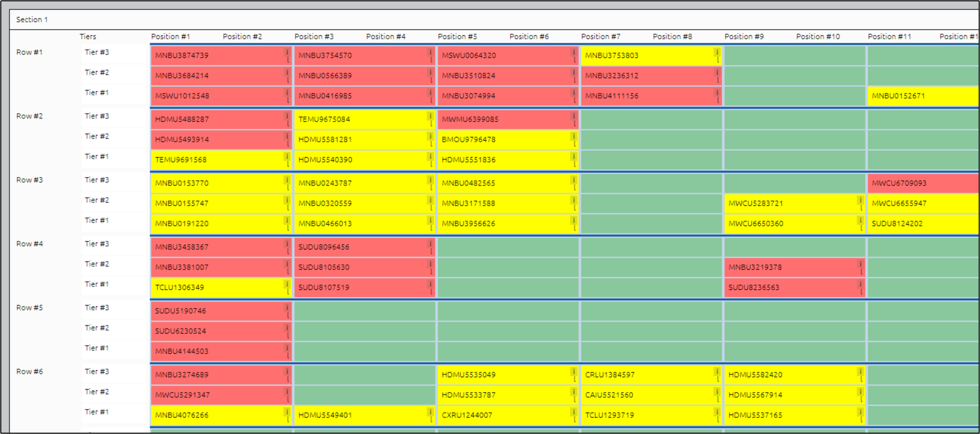Click info icon on TEMU9675084
The height and width of the screenshot is (434, 980).
[430, 116]
